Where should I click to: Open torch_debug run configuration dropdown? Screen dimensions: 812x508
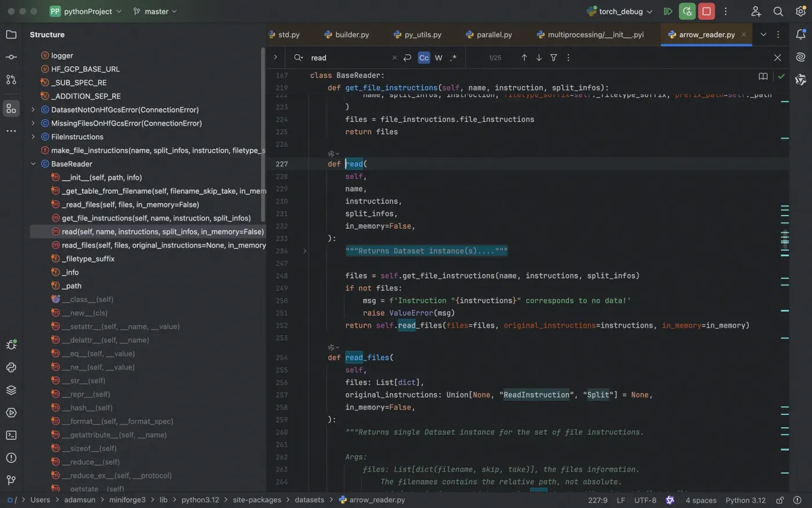[x=619, y=12]
